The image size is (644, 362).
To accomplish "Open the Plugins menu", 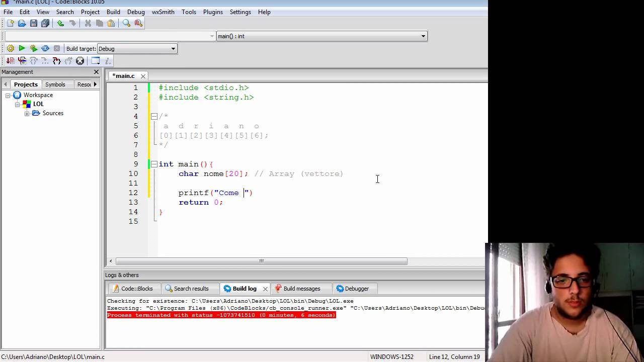I will [213, 12].
